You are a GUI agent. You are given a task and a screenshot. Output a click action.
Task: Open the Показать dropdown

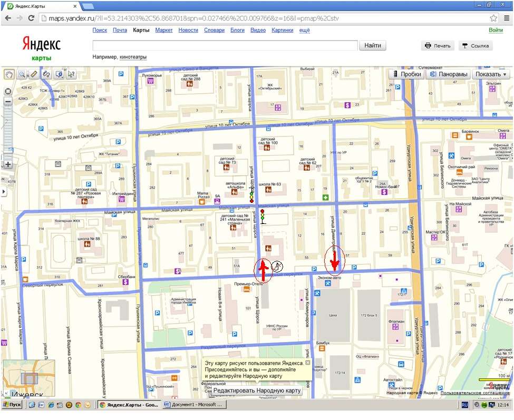click(491, 74)
